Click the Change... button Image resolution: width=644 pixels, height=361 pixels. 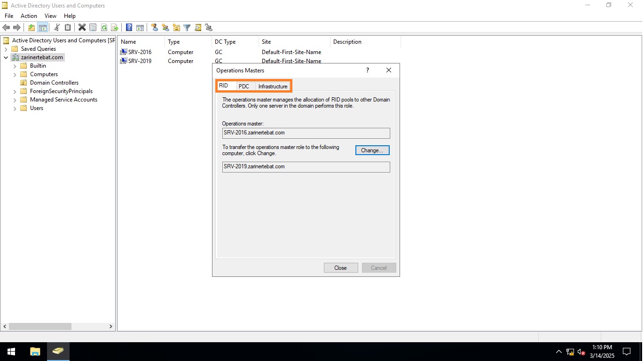[x=372, y=150]
